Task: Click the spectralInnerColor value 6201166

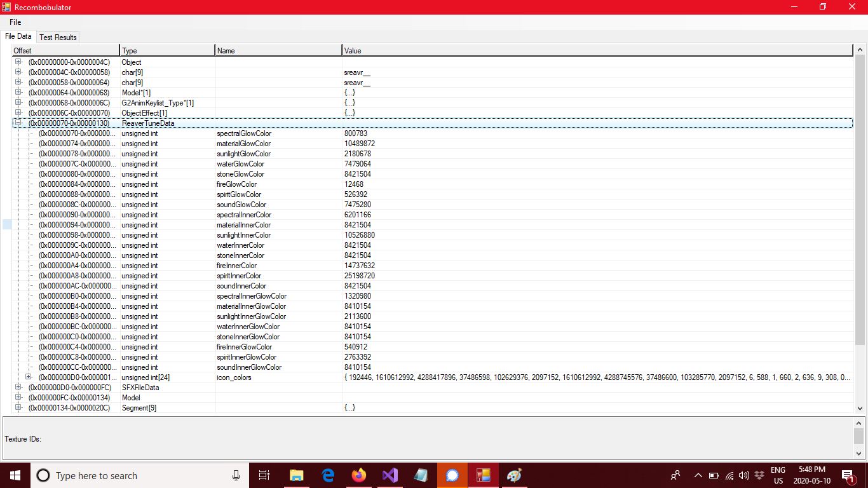Action: click(x=358, y=215)
